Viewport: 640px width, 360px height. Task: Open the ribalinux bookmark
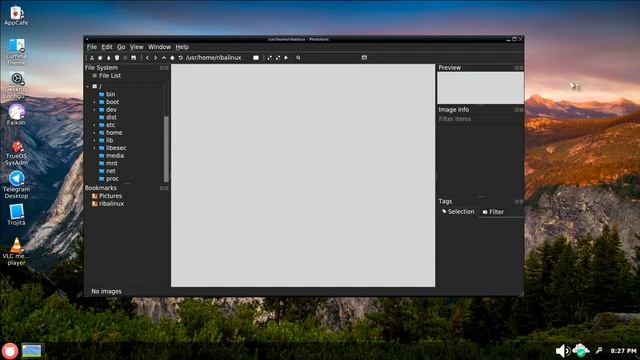[108, 204]
